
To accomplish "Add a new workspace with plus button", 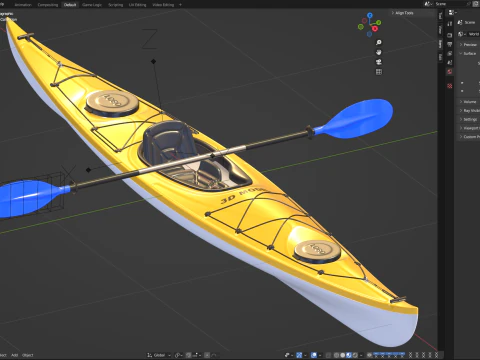I will tap(180, 5).
